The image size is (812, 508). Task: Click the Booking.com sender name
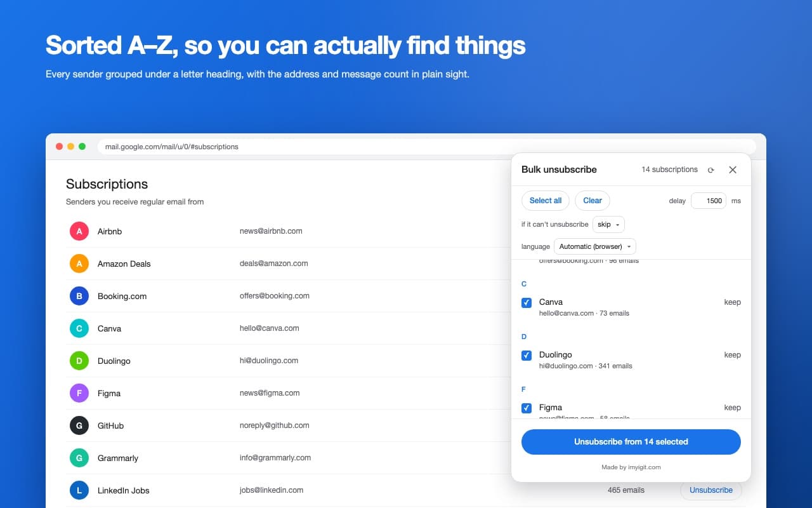[122, 297]
